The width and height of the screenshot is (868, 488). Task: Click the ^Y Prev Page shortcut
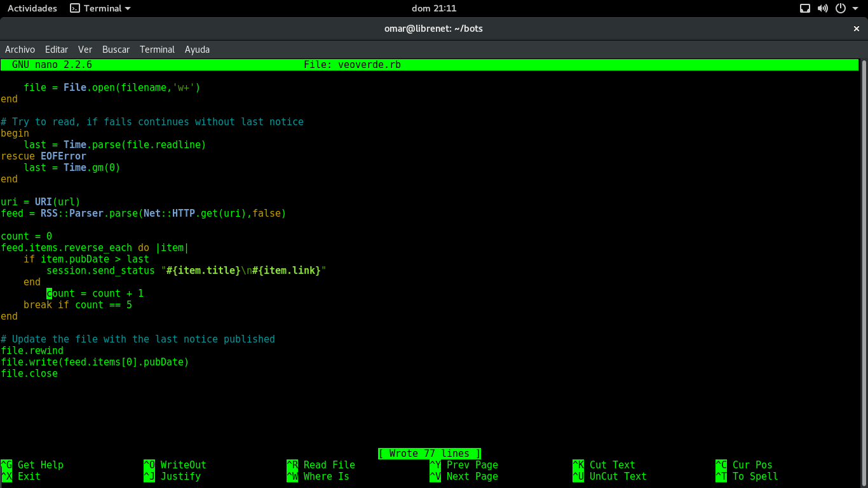(x=464, y=465)
